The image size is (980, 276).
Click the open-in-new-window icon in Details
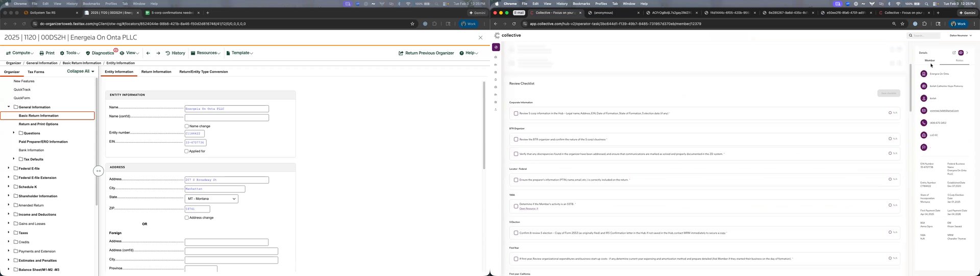954,53
